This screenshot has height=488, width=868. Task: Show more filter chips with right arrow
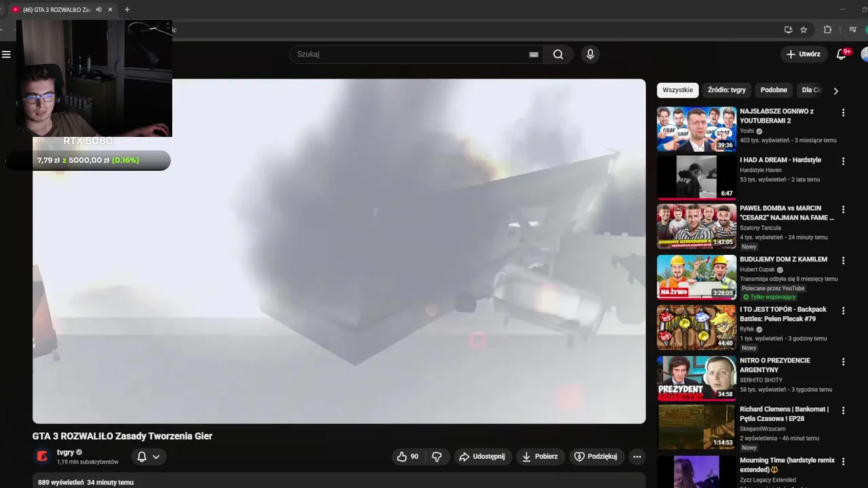tap(835, 91)
